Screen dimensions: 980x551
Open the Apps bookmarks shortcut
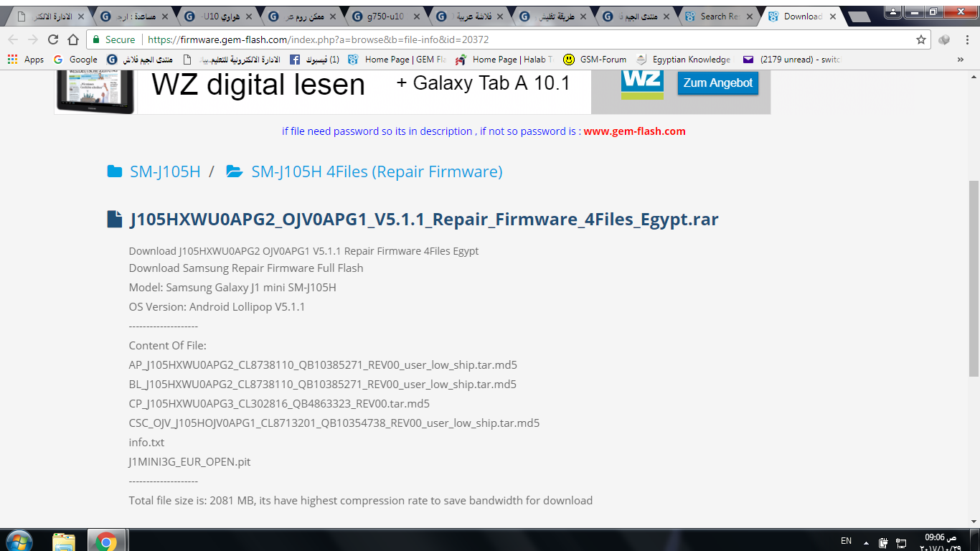coord(26,60)
